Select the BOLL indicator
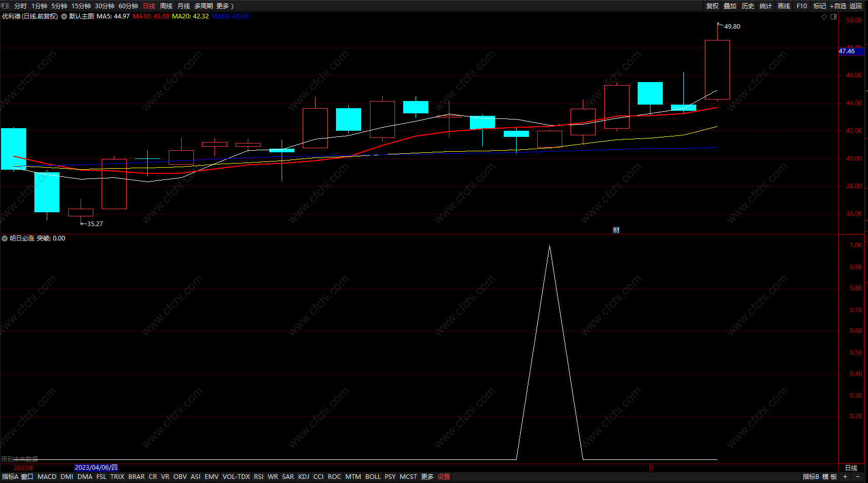 (373, 477)
